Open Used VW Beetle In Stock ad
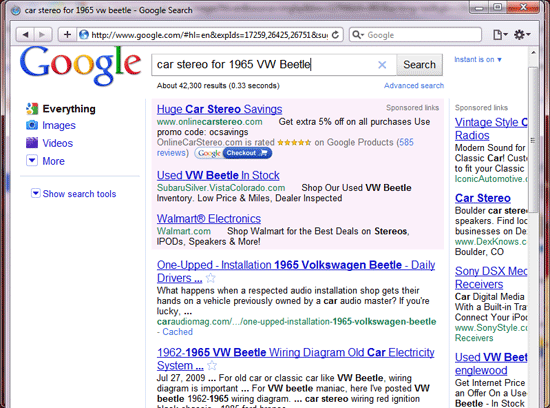The height and width of the screenshot is (408, 550). (x=218, y=175)
